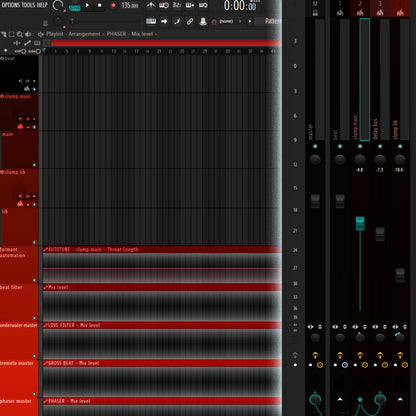Toggle the note/clip grouping stamp icon
Image resolution: width=416 pixels, height=416 pixels.
tap(203, 21)
